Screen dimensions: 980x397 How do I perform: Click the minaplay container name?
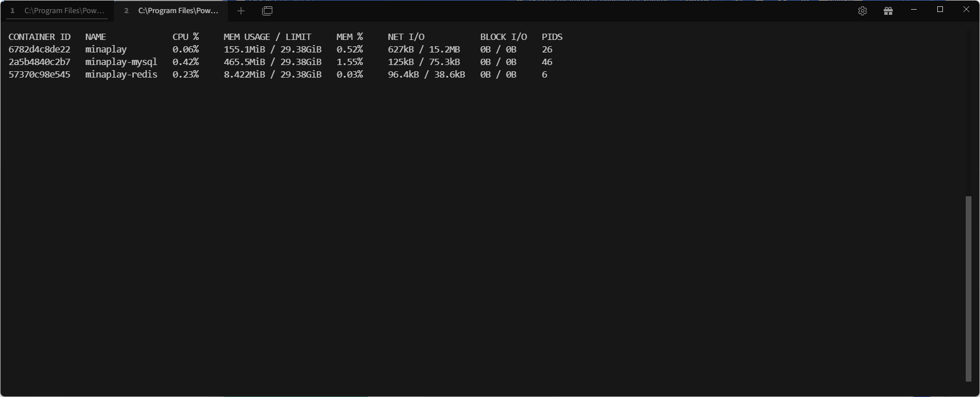(106, 50)
